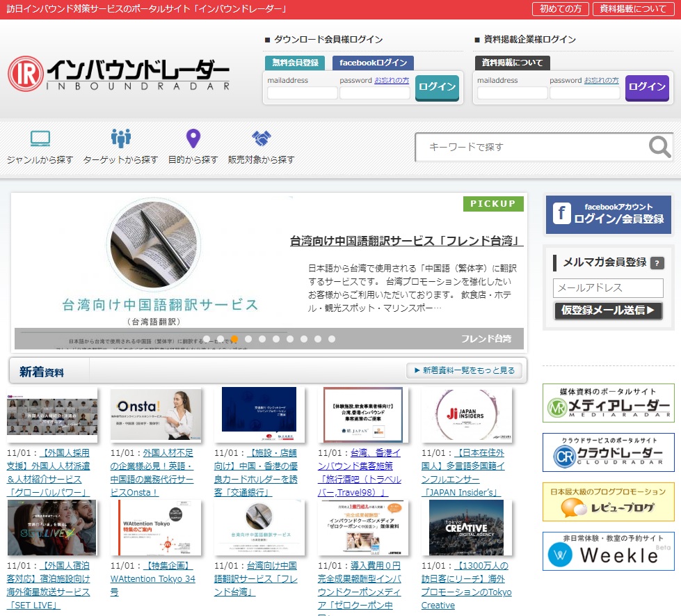Select facebookログイン tab
The width and height of the screenshot is (681, 616).
[373, 63]
